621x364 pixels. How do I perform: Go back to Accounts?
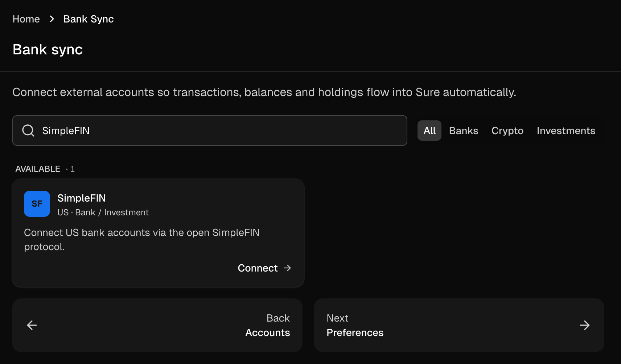(157, 325)
